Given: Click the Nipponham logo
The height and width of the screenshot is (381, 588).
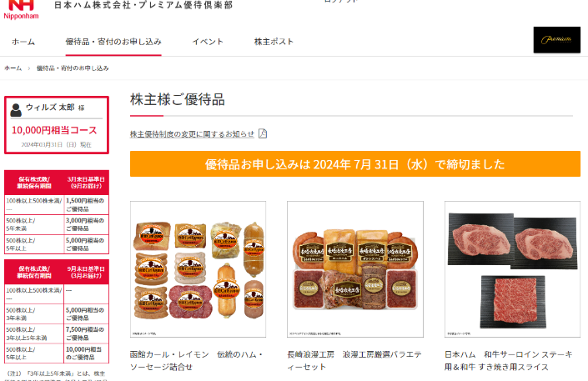Looking at the screenshot, I should pos(21,9).
